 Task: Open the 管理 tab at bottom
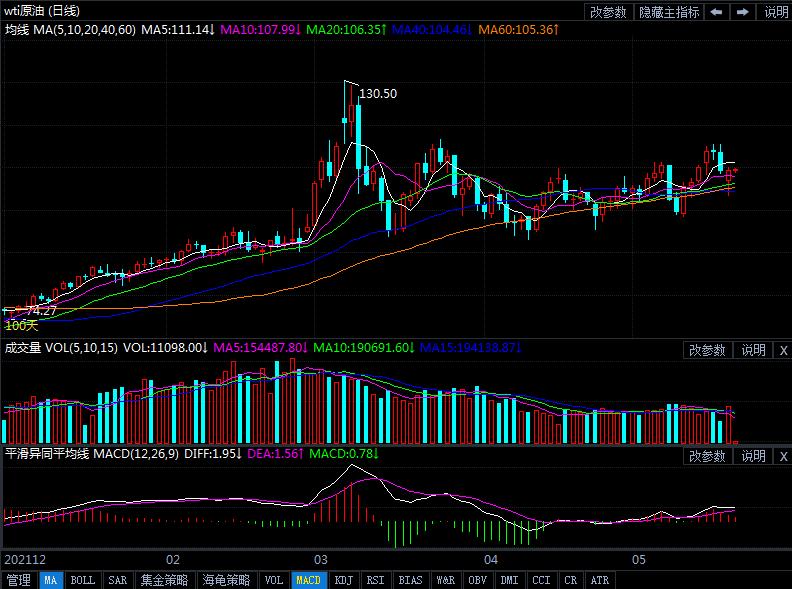point(18,580)
